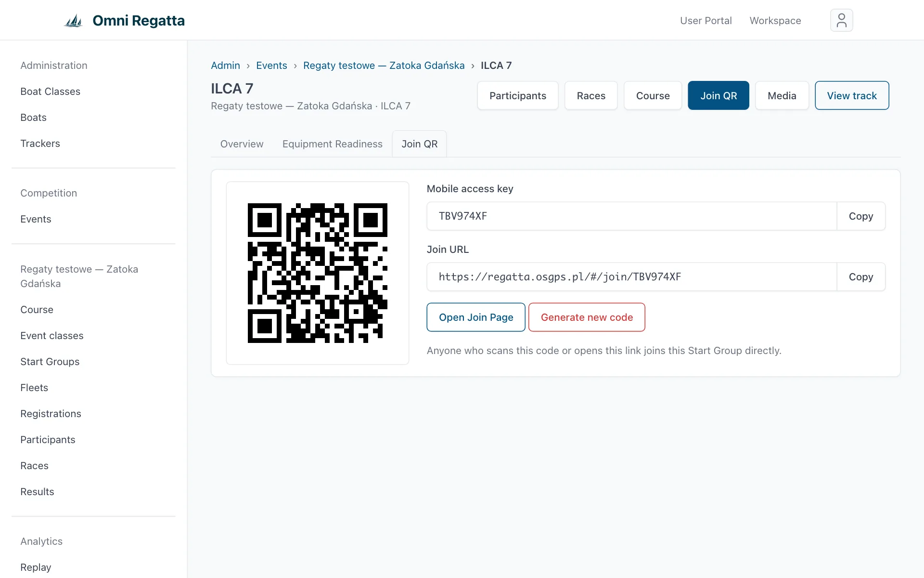Screen dimensions: 924x578
Task: Open Events breadcrumb link
Action: (271, 66)
